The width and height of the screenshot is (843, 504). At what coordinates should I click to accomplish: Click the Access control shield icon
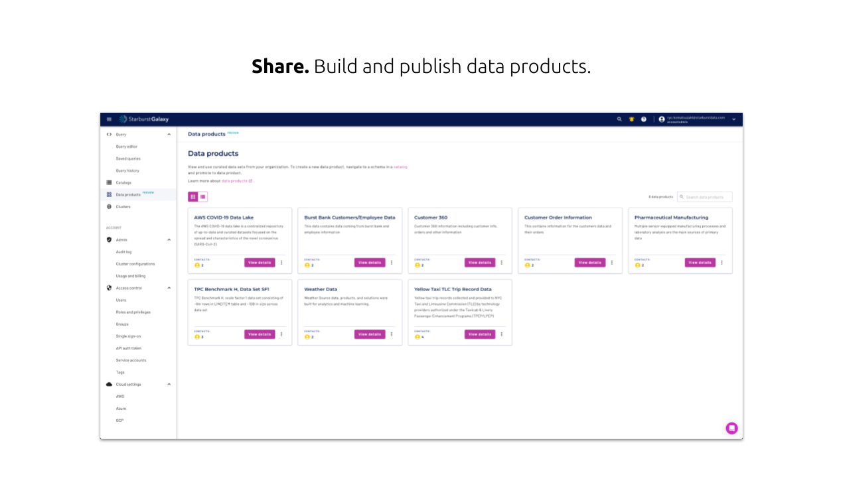pos(109,288)
